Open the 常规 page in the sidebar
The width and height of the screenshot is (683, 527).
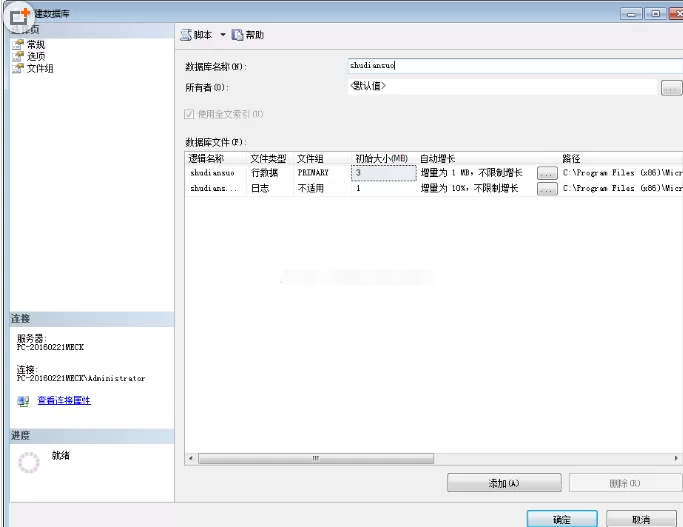36,44
